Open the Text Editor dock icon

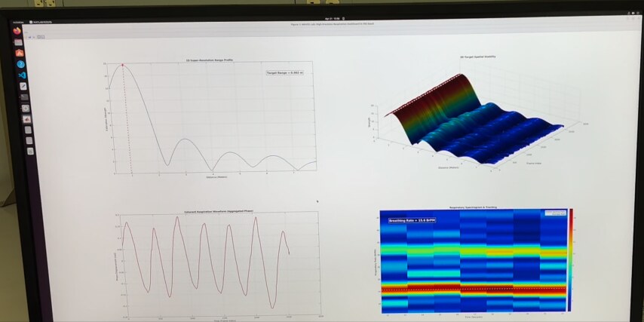(23, 86)
